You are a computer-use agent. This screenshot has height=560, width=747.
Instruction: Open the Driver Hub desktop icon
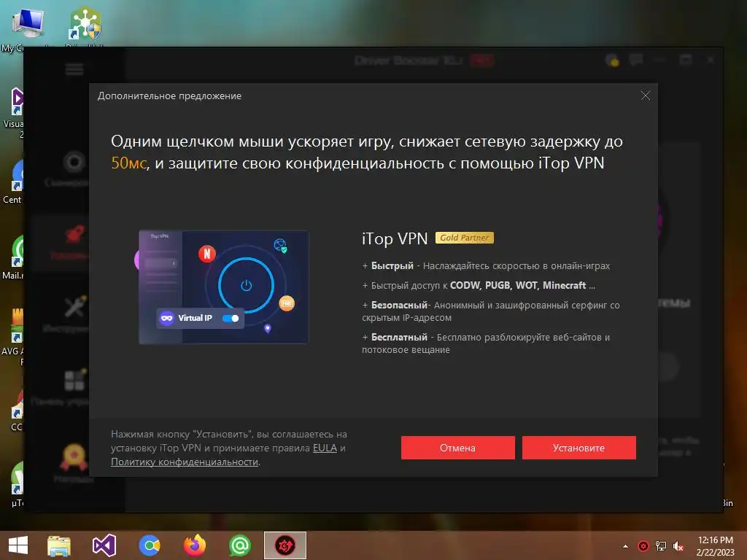click(x=85, y=27)
